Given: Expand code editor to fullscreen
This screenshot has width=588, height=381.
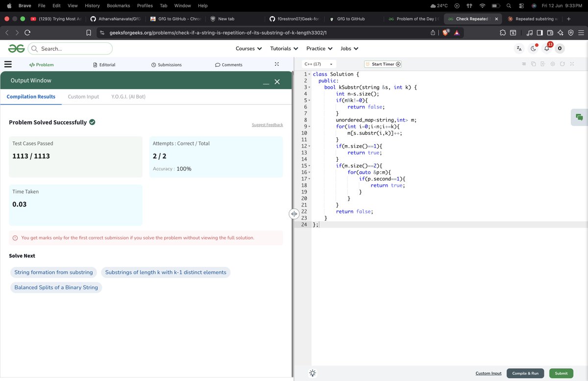Looking at the screenshot, I should point(572,64).
